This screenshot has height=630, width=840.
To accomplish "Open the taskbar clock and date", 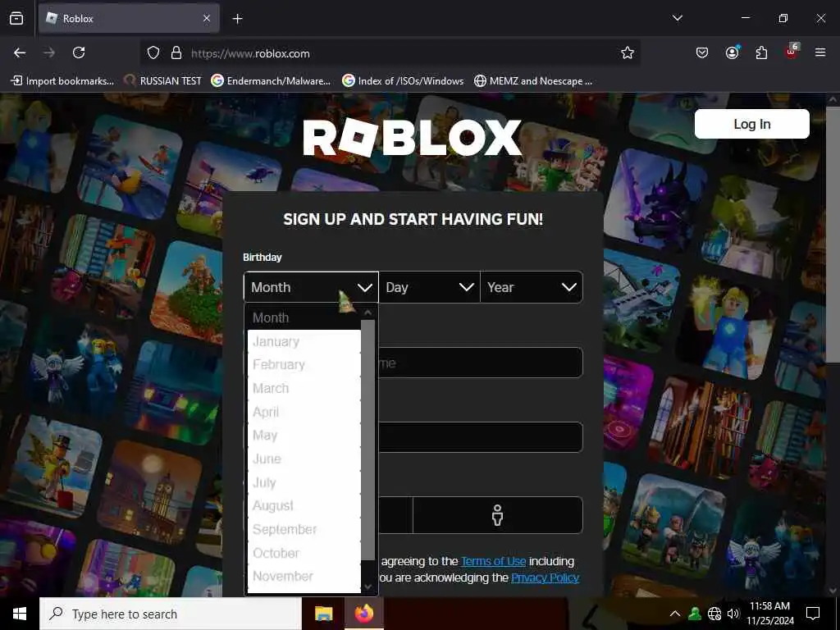I will click(769, 614).
